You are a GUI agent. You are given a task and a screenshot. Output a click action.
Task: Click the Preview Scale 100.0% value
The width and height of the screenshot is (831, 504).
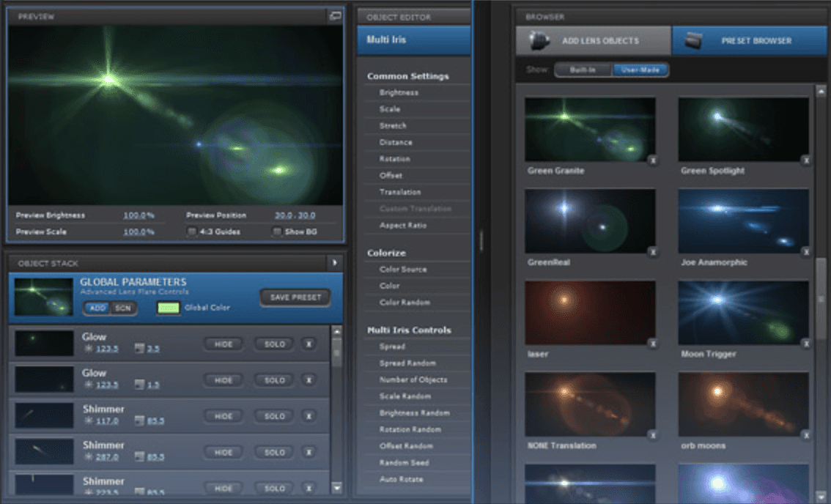[138, 231]
